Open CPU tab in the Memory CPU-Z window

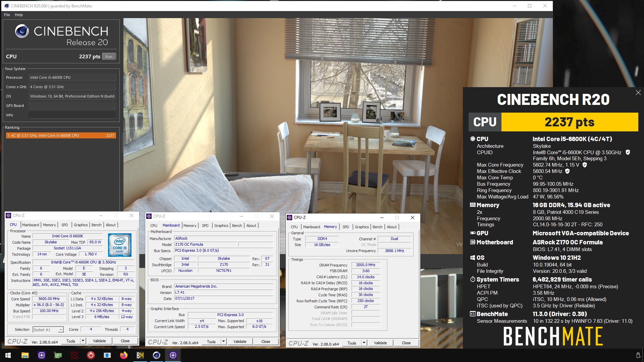pyautogui.click(x=294, y=227)
